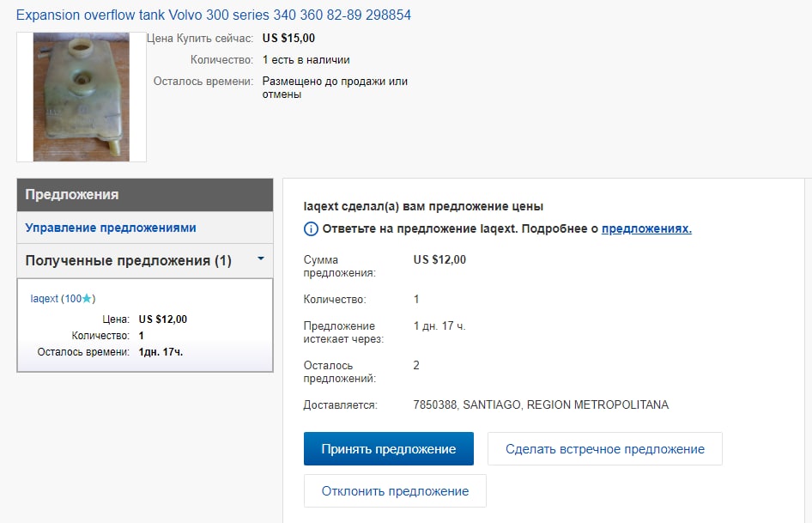Click Отклонить предложение button
This screenshot has width=812, height=523.
pos(395,491)
